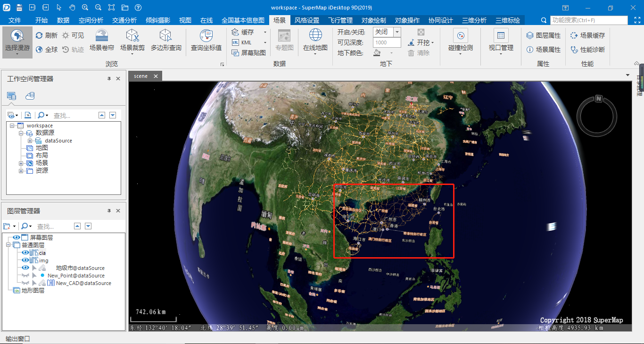Open the 文件 menu

tap(15, 20)
